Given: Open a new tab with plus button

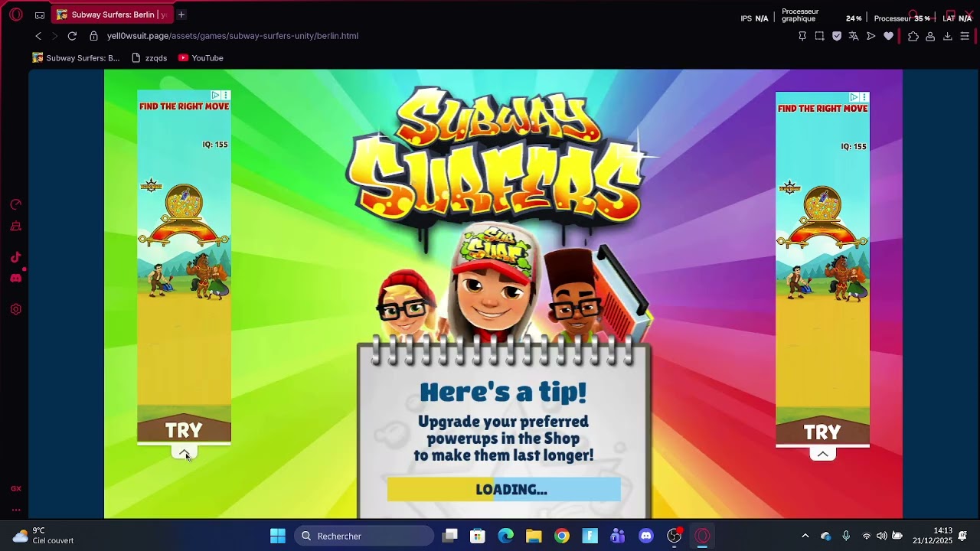Looking at the screenshot, I should (181, 15).
